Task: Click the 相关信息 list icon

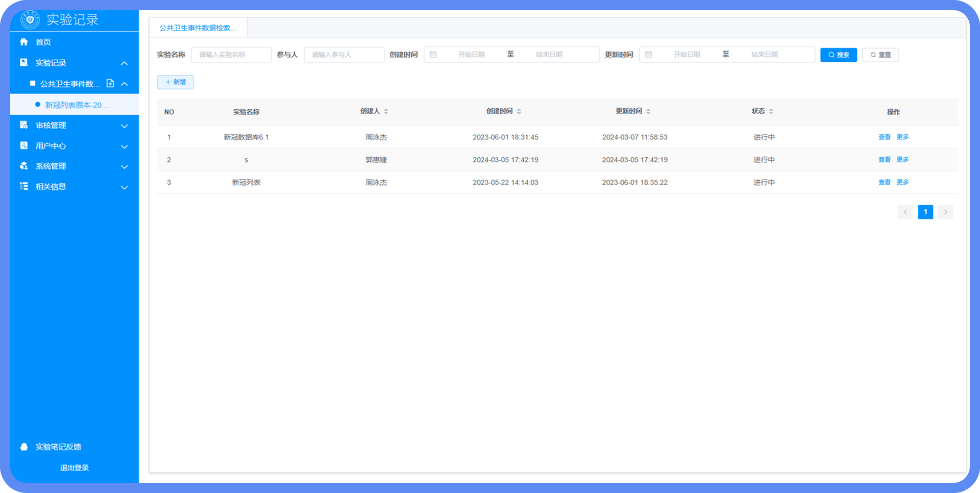Action: click(24, 186)
